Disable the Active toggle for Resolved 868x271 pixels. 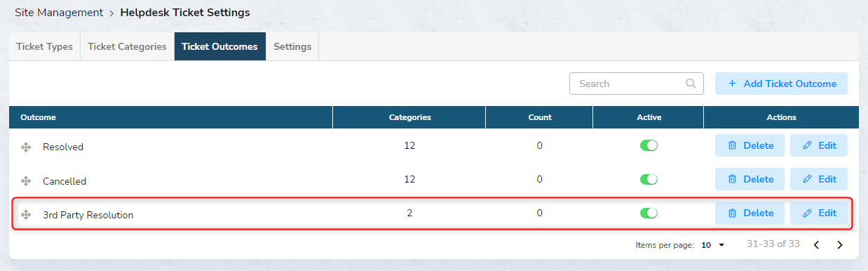click(649, 145)
